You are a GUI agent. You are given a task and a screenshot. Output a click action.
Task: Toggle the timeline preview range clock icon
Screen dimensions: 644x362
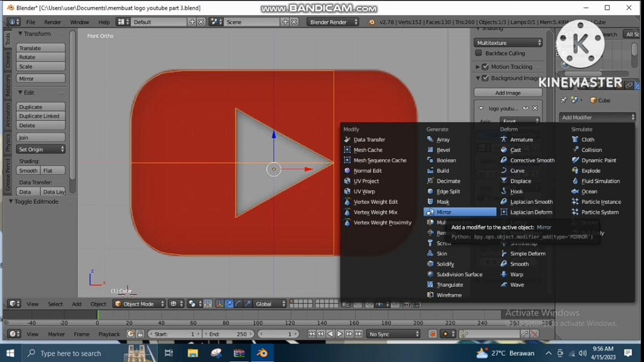click(x=130, y=333)
